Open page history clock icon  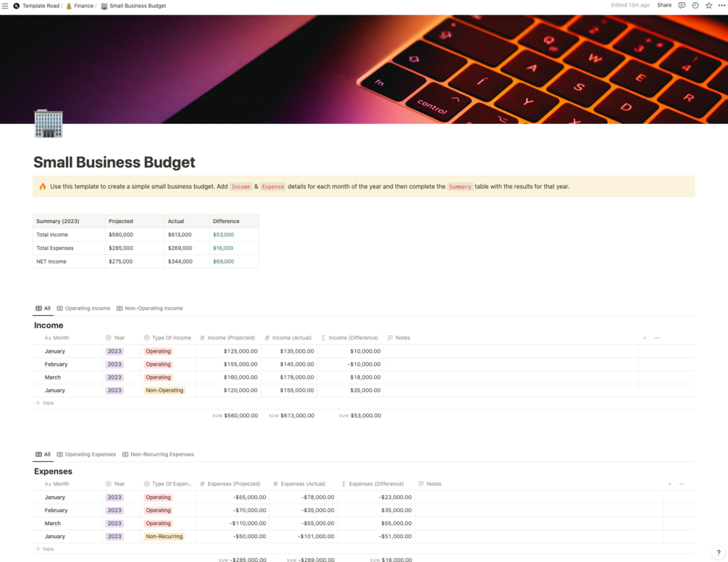[x=695, y=6]
